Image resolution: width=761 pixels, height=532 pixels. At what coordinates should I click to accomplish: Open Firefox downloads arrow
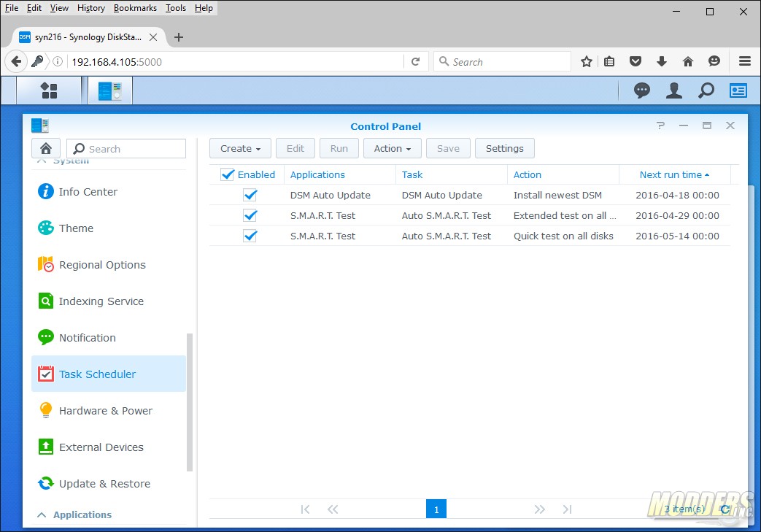(x=662, y=61)
